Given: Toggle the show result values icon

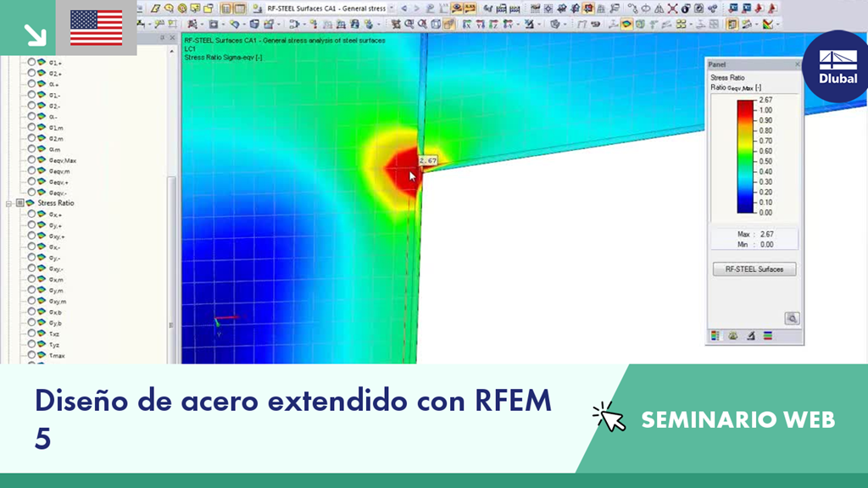Looking at the screenshot, I should [470, 8].
